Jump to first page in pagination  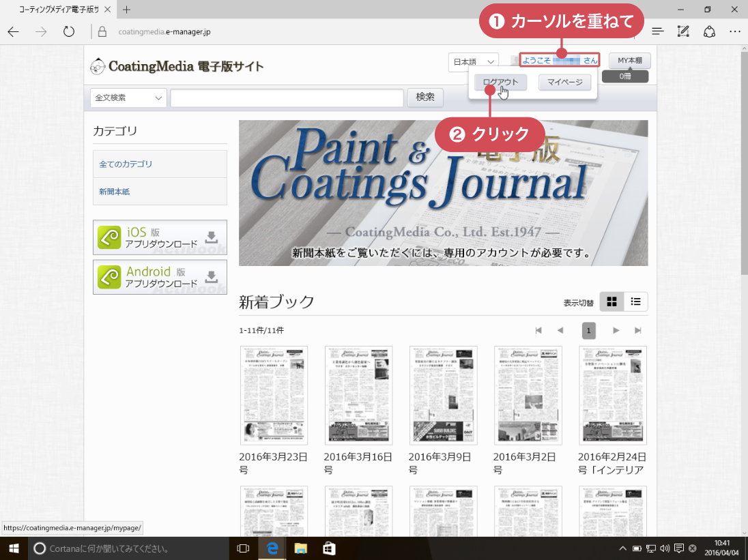538,331
